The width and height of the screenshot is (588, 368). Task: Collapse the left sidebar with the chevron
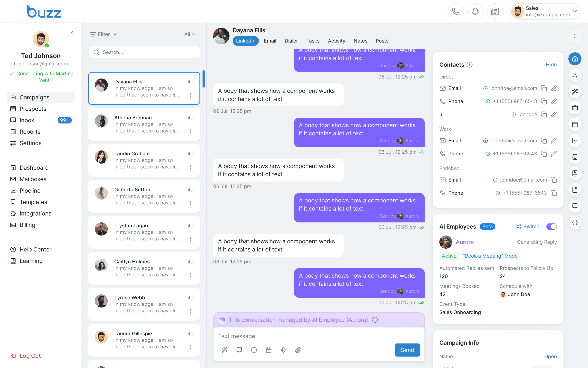pyautogui.click(x=72, y=33)
